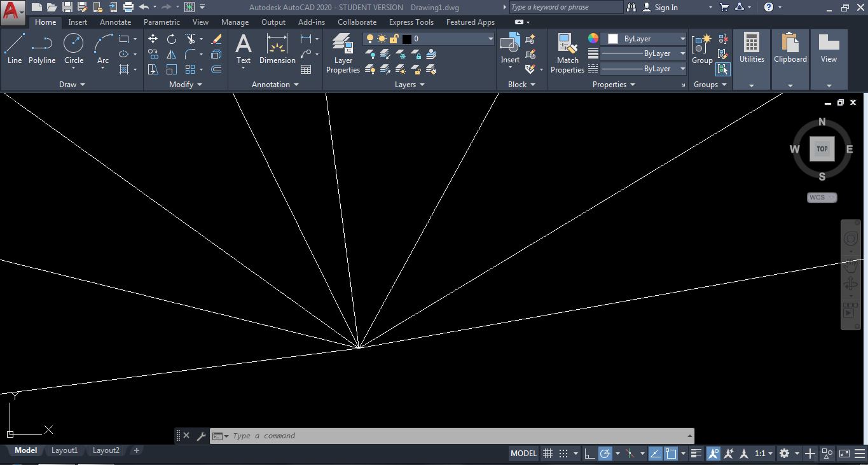868x465 pixels.
Task: Open the Group creation tool
Action: pyautogui.click(x=701, y=51)
